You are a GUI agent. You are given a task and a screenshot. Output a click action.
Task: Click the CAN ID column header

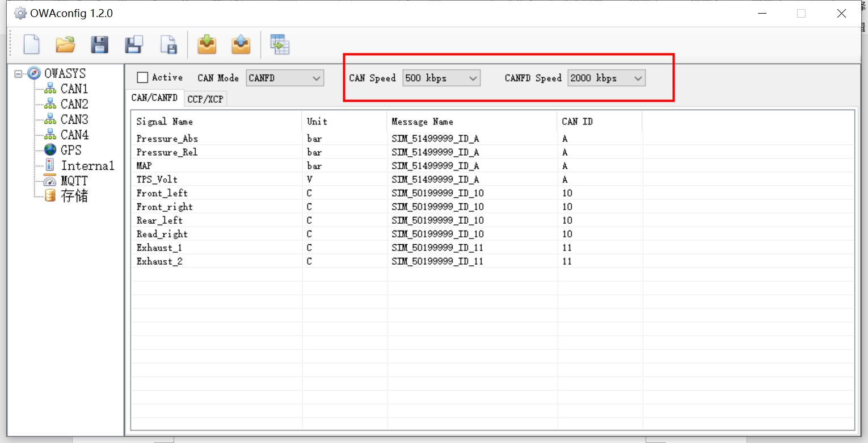[600, 122]
